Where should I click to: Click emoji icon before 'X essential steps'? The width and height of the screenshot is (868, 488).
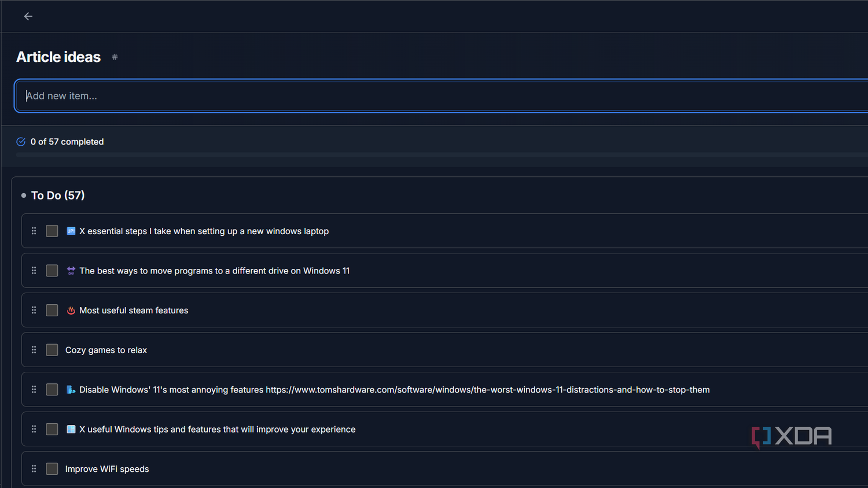(71, 231)
